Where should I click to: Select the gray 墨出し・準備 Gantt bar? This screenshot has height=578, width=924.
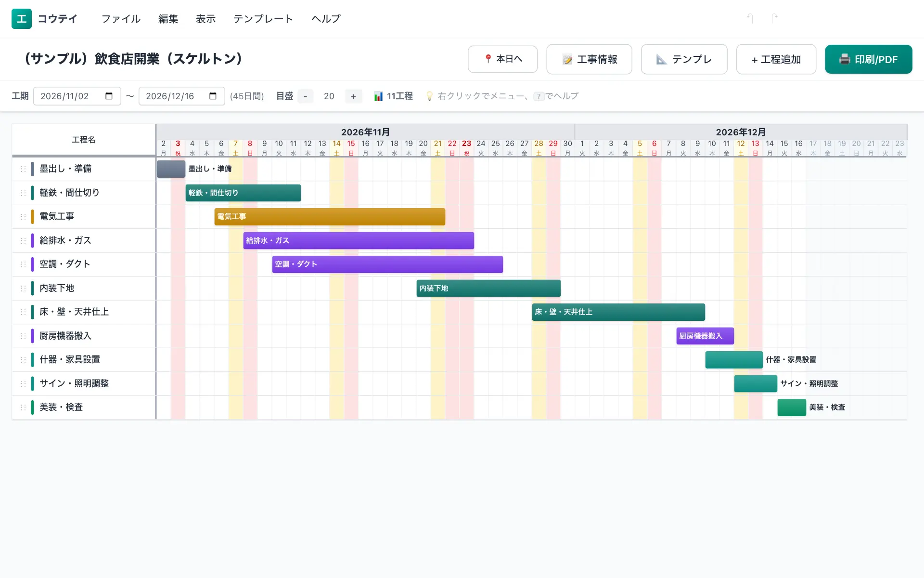pyautogui.click(x=171, y=169)
